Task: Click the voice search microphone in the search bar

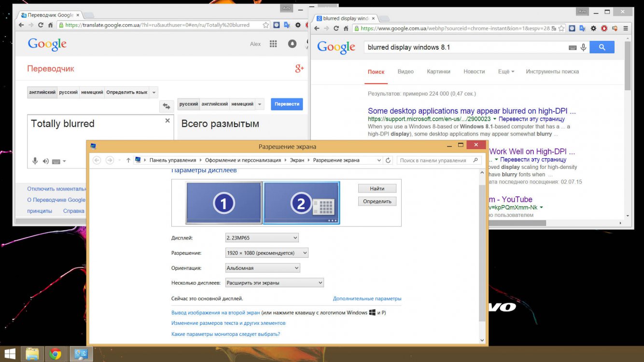Action: tap(583, 47)
